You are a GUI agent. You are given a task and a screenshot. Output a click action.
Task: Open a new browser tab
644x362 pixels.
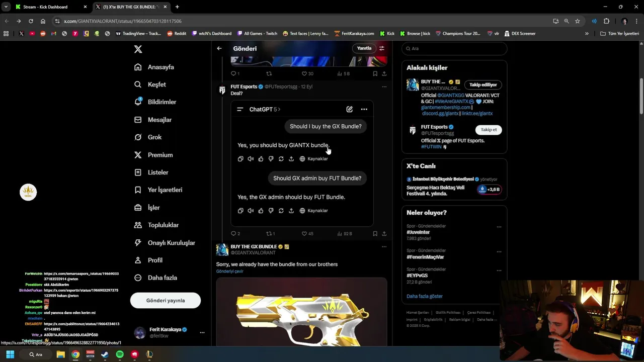[x=177, y=7]
